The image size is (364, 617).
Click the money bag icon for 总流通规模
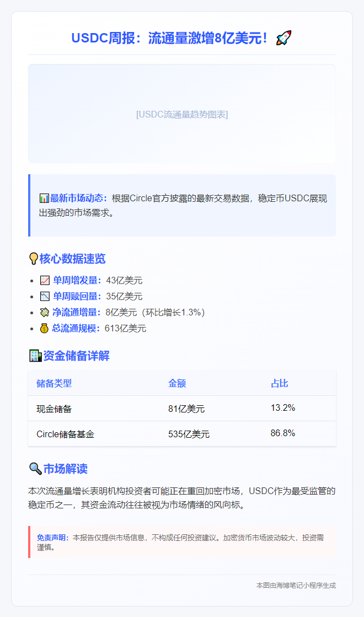click(x=44, y=328)
